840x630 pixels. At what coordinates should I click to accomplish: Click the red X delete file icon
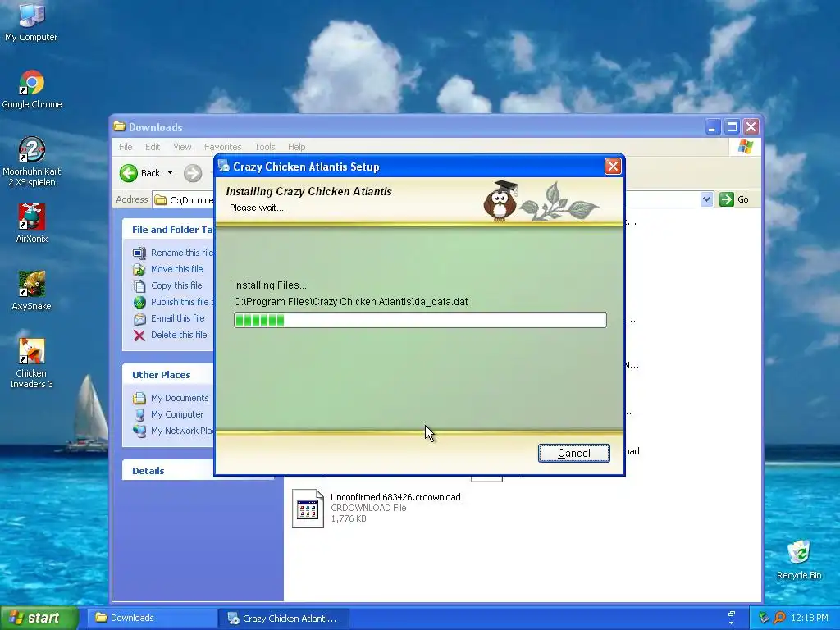[x=139, y=336]
